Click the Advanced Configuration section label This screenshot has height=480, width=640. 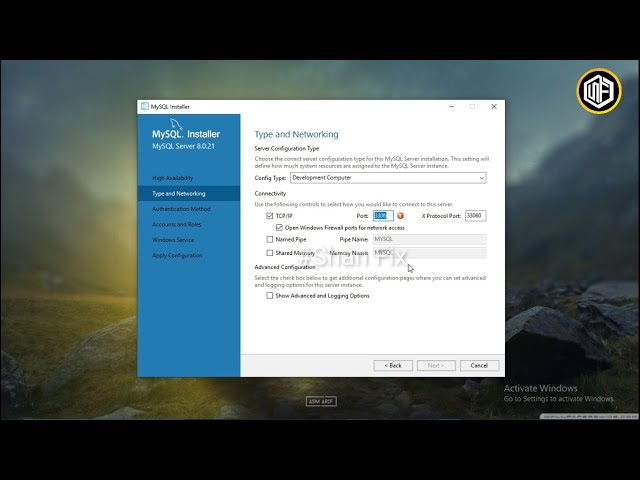(x=285, y=267)
